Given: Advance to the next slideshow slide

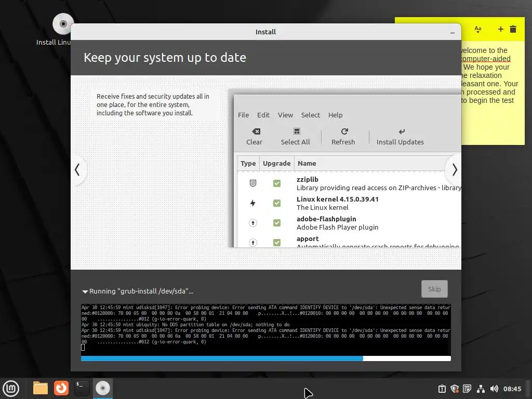Looking at the screenshot, I should (454, 170).
